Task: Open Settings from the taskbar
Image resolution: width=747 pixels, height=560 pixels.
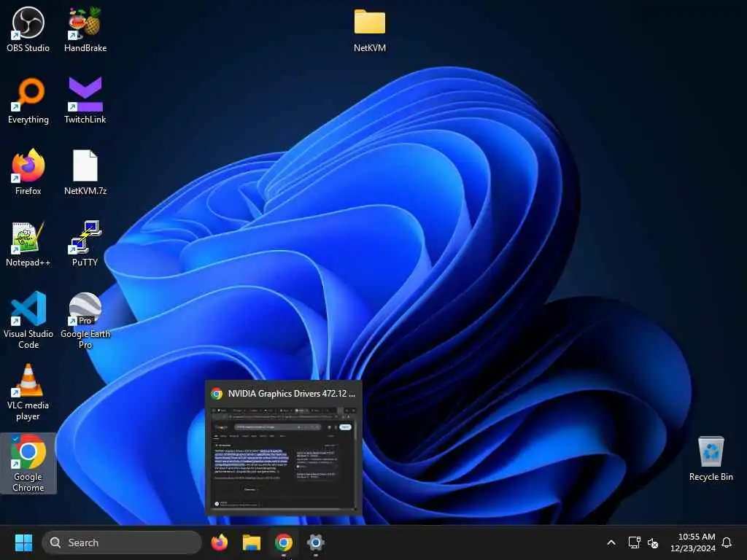Action: tap(315, 542)
